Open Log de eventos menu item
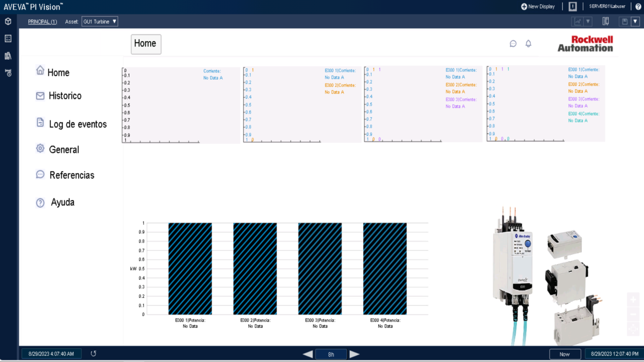This screenshot has width=644, height=362. [x=78, y=124]
